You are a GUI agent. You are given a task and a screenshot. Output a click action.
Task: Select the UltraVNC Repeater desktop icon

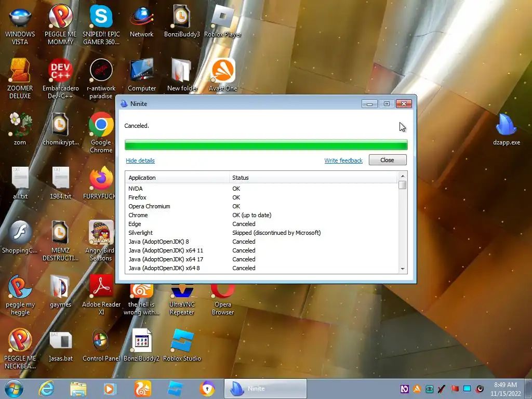[x=182, y=299]
